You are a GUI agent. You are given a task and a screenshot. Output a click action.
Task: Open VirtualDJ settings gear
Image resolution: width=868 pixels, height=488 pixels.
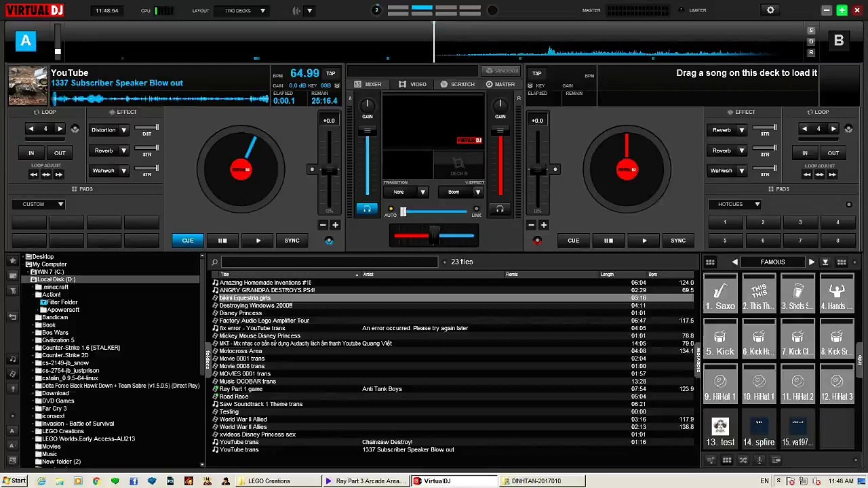coord(770,10)
